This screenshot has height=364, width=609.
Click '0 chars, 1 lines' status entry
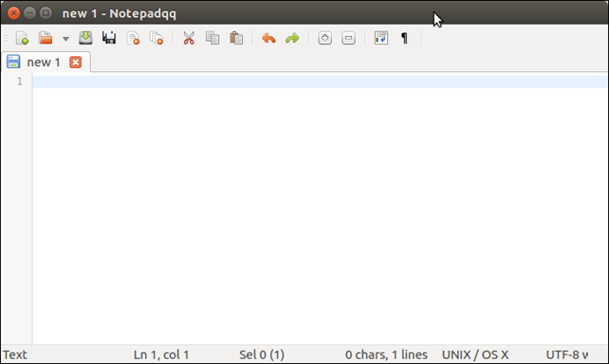point(386,355)
